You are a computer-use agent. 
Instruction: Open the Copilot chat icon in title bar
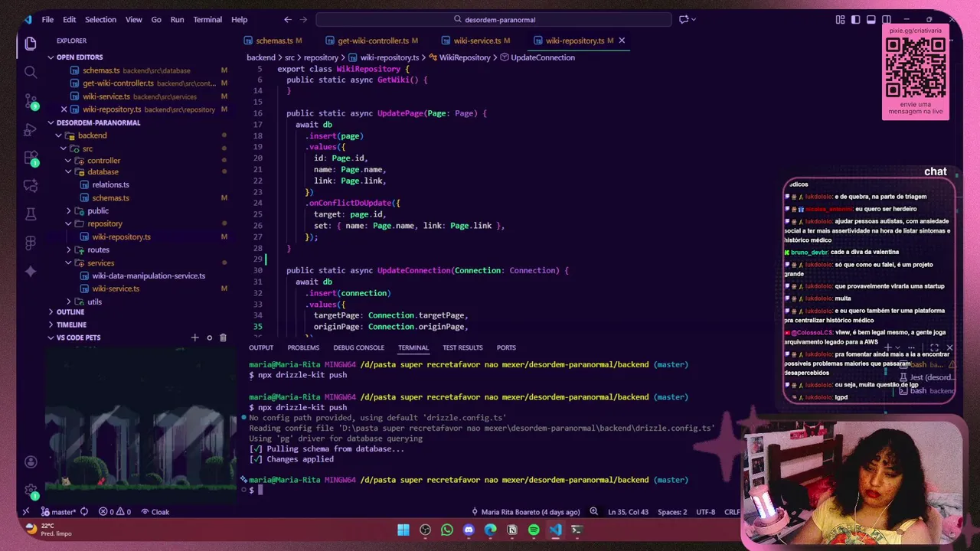[684, 19]
